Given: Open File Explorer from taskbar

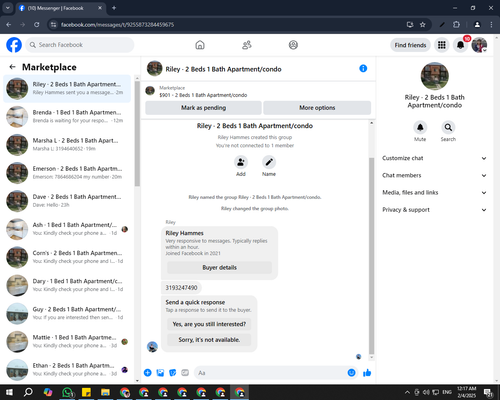Looking at the screenshot, I should click(106, 392).
